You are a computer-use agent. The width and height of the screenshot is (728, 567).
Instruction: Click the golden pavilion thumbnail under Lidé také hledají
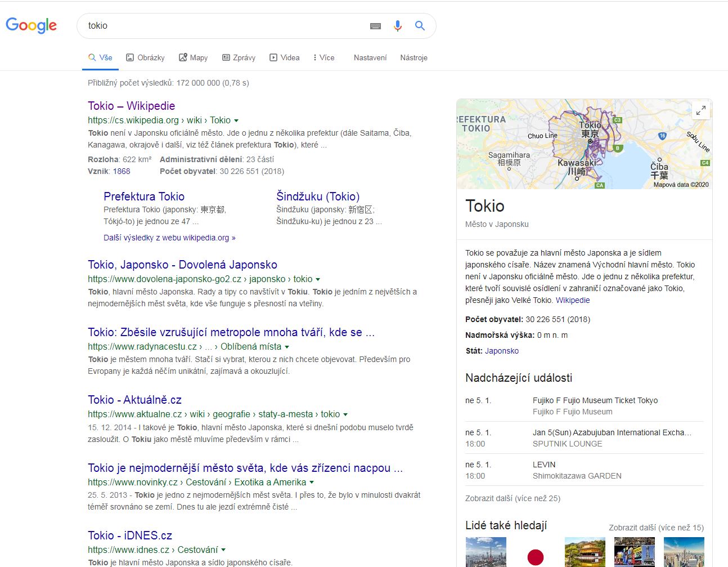coord(585,552)
